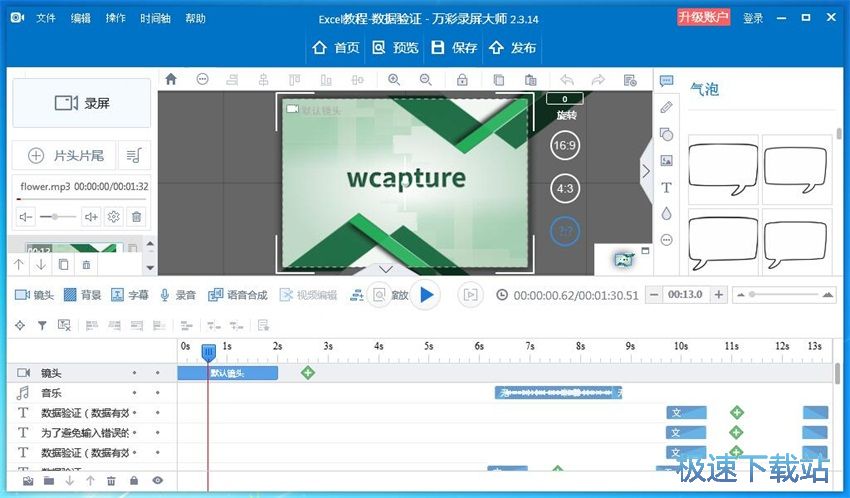Add a 镜头 camera to timeline
850x498 pixels.
(34, 295)
